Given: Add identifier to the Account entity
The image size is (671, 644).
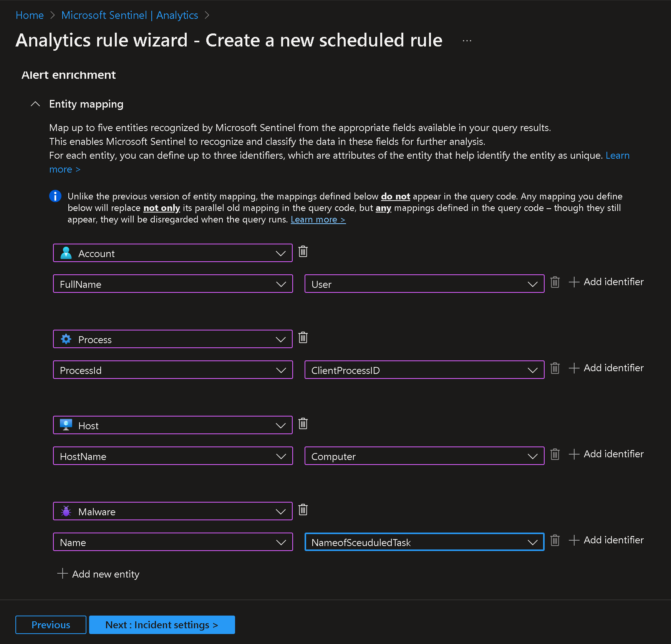Looking at the screenshot, I should (606, 282).
